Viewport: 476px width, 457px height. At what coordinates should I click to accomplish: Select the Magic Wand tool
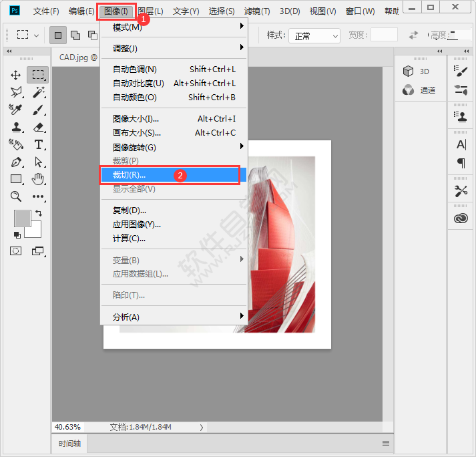pyautogui.click(x=39, y=92)
